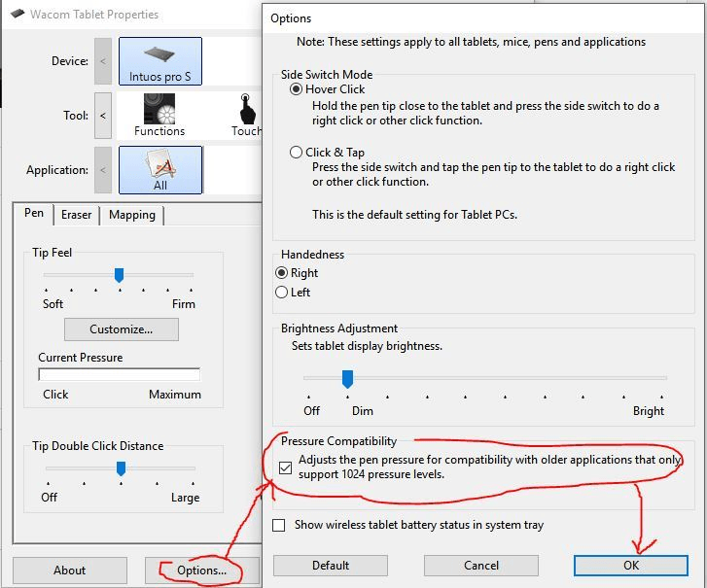This screenshot has width=707, height=588.
Task: Click the 'Firm' tip feel label
Action: coord(184,304)
